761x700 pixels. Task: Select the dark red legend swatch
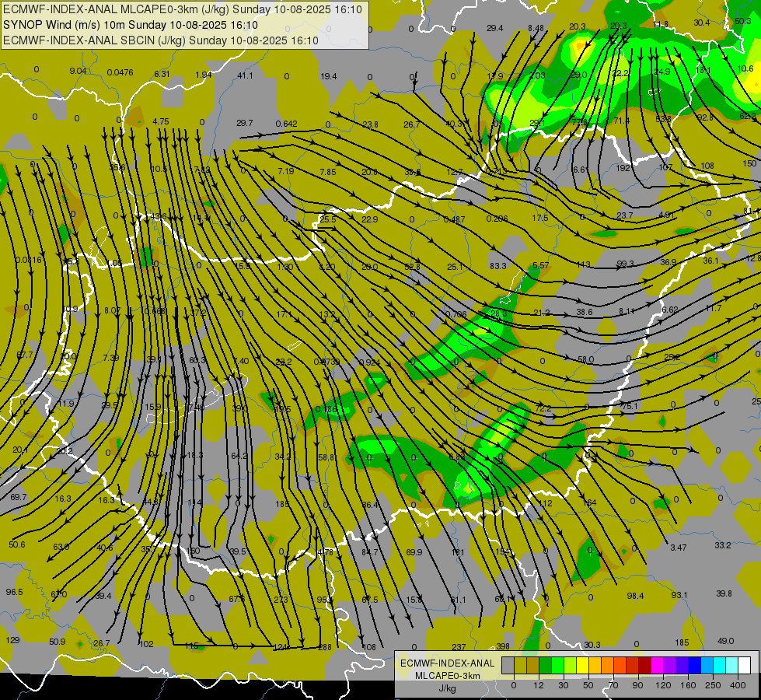tap(645, 665)
